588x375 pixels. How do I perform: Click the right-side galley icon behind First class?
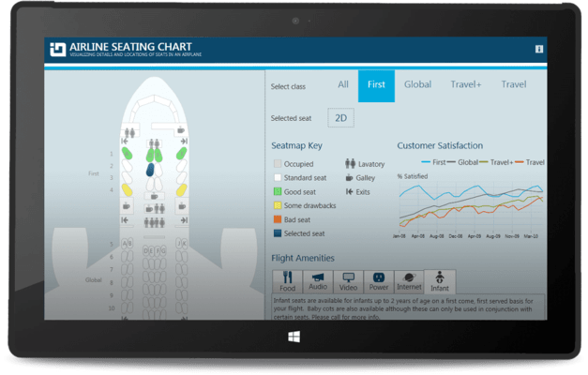click(x=182, y=206)
